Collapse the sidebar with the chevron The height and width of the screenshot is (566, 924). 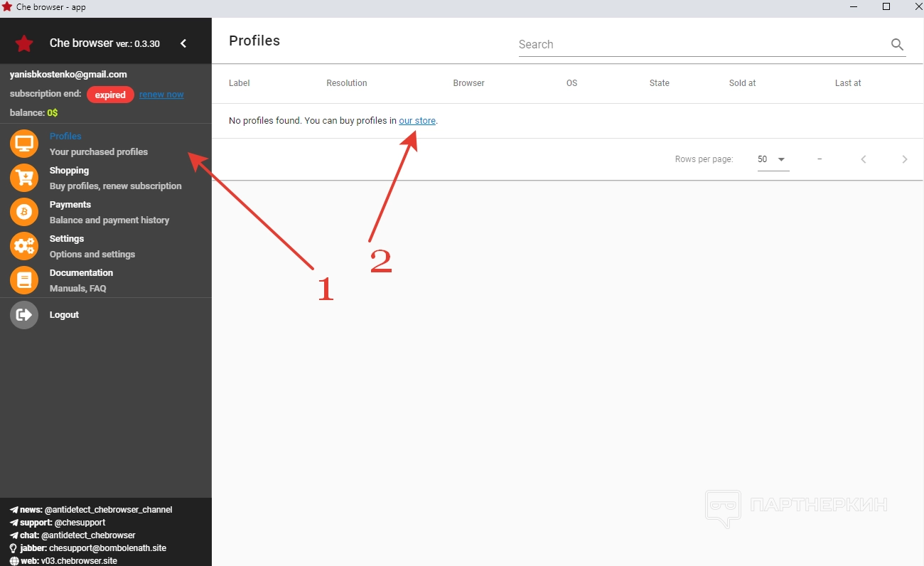pyautogui.click(x=183, y=43)
